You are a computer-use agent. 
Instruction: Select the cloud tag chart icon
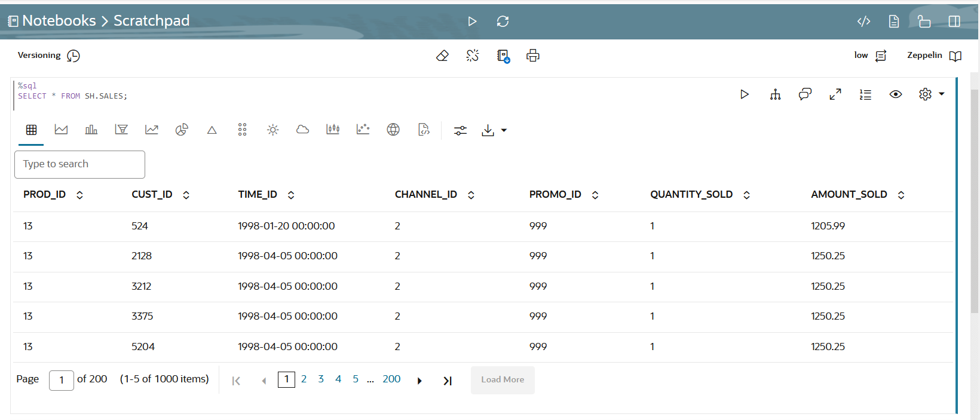click(303, 130)
